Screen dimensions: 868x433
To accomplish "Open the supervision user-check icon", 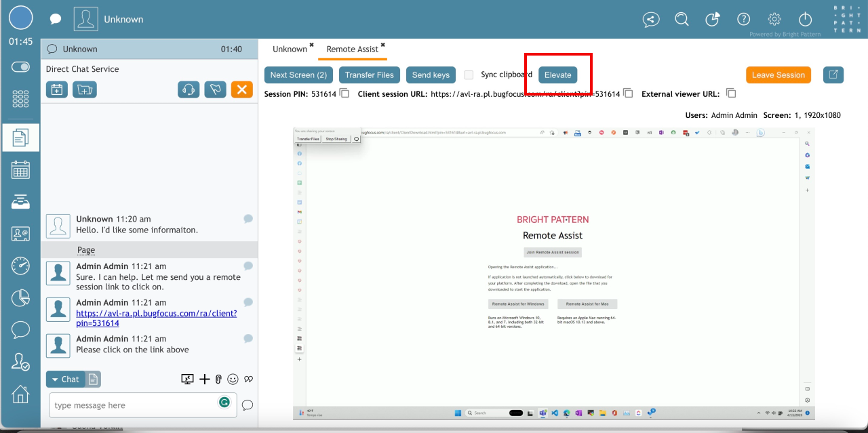I will 21,362.
